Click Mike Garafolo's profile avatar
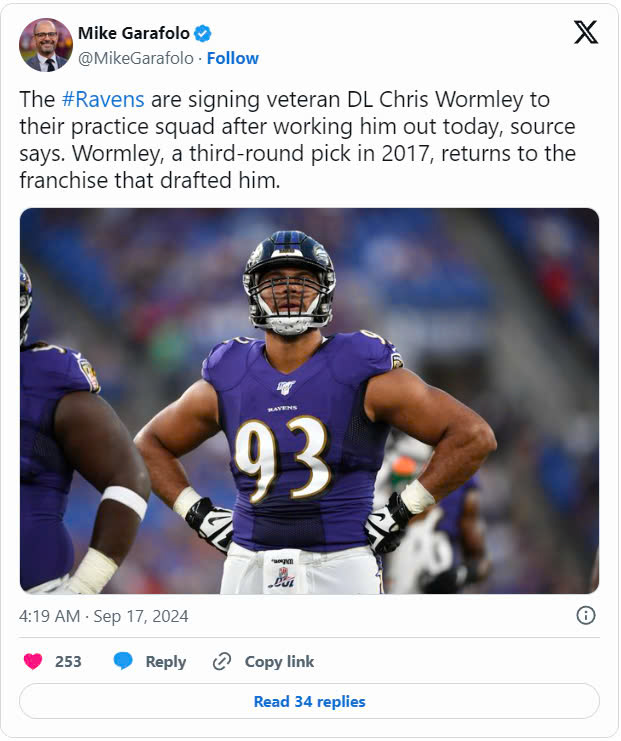 46,45
